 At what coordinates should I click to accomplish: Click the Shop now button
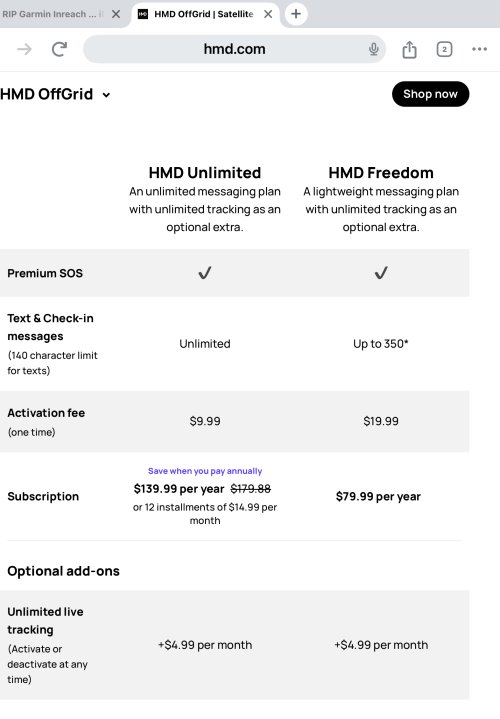tap(430, 94)
